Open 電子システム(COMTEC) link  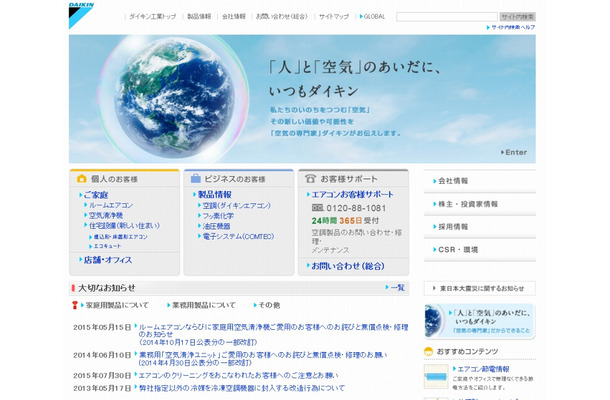[x=236, y=236]
